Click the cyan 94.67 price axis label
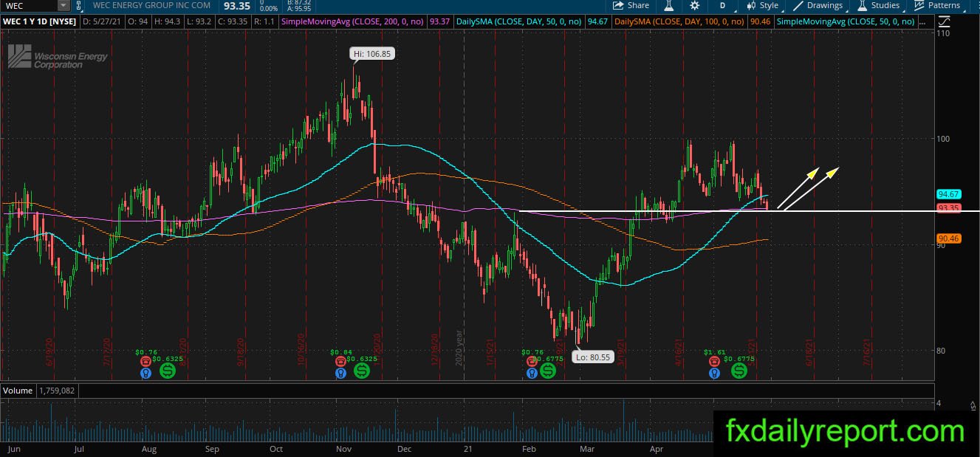This screenshot has width=980, height=457. pyautogui.click(x=948, y=194)
